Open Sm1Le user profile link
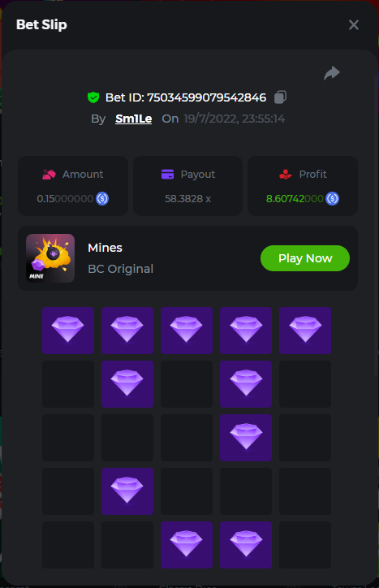Viewport: 379px width, 588px height. [133, 119]
